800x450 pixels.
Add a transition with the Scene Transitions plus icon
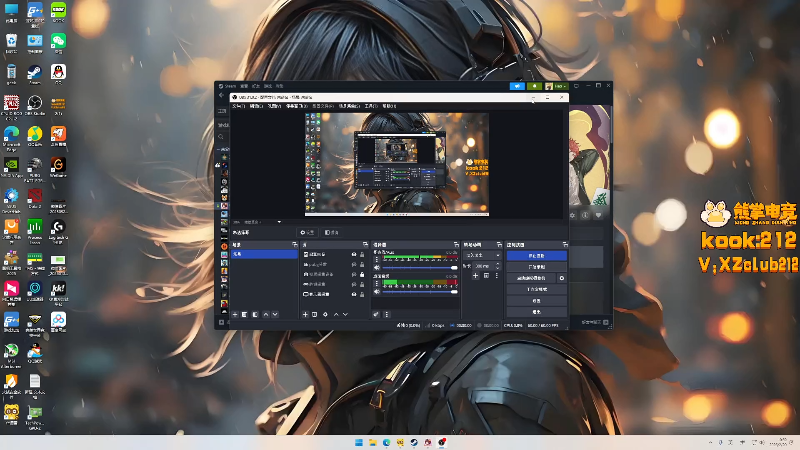coord(475,276)
